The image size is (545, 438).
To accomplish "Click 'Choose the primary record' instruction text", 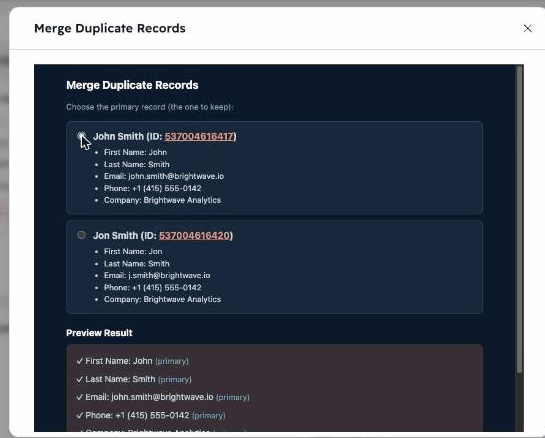I will point(150,107).
